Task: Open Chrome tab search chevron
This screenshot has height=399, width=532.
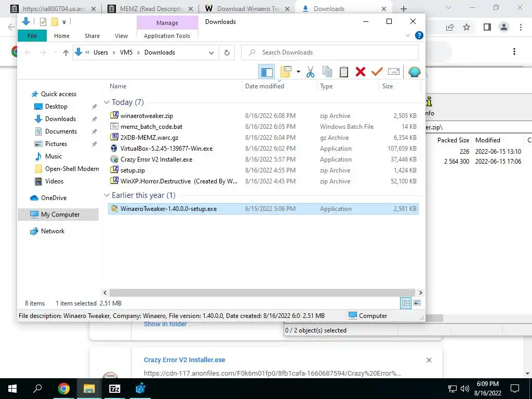Action: point(448,7)
